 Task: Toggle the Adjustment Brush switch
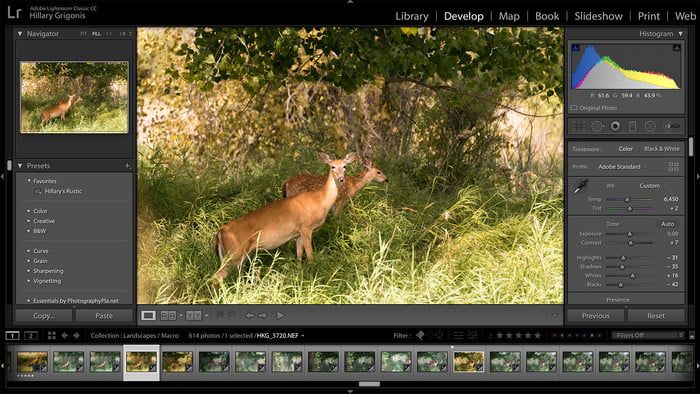pyautogui.click(x=672, y=126)
